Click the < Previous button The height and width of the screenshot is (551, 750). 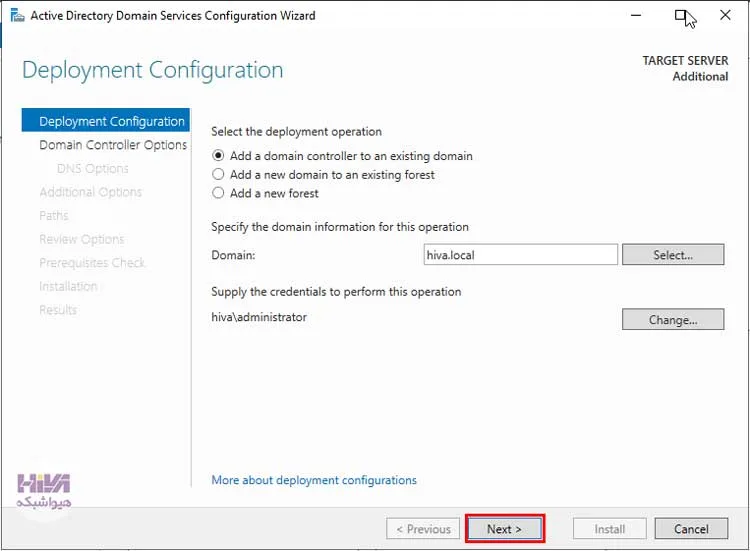point(423,529)
